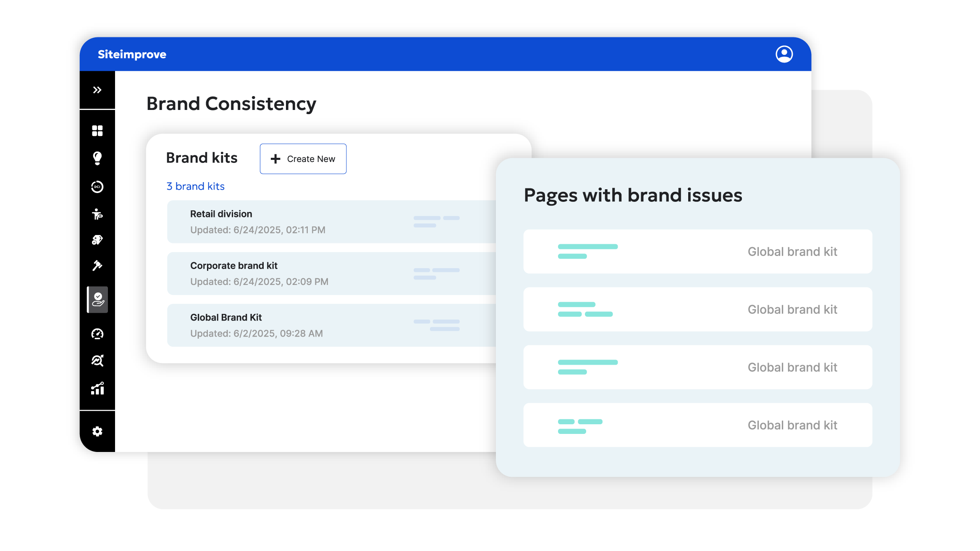Open the user profile icon
The height and width of the screenshot is (551, 980).
[x=784, y=54]
